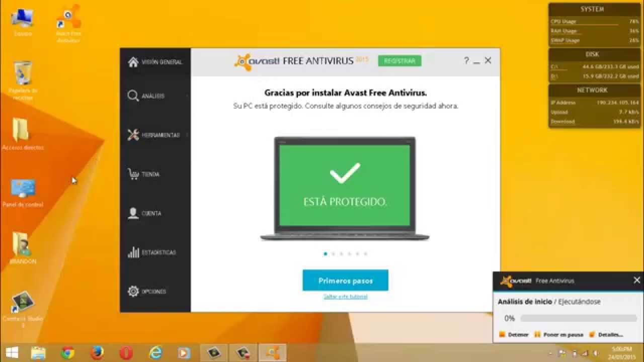644x362 pixels.
Task: Click RAM Usage in the system gadget
Action: (x=594, y=31)
